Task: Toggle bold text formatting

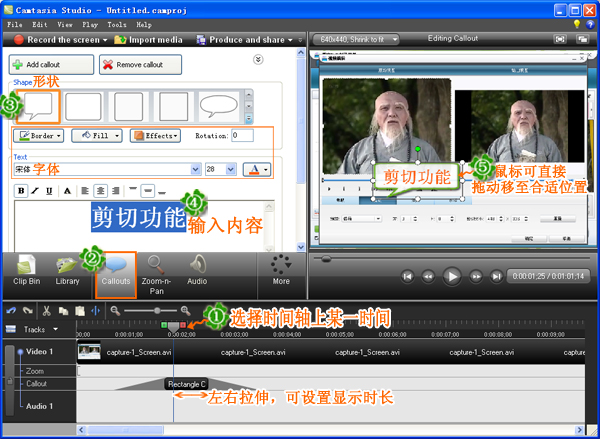Action: click(21, 191)
